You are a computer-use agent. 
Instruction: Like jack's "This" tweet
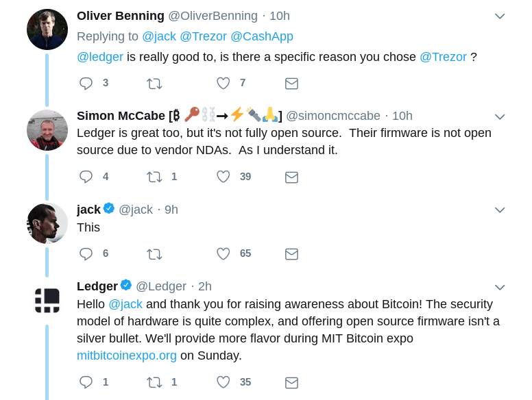click(x=223, y=254)
